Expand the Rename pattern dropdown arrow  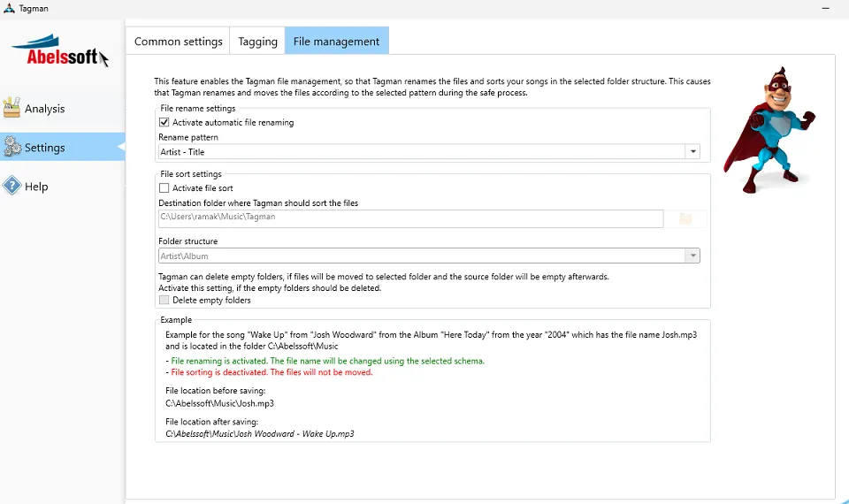[692, 152]
